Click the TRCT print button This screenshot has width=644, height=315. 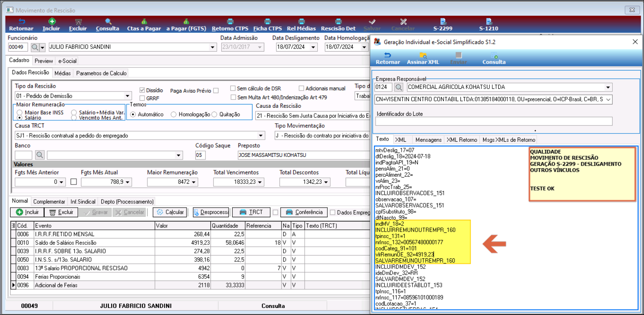pos(251,212)
